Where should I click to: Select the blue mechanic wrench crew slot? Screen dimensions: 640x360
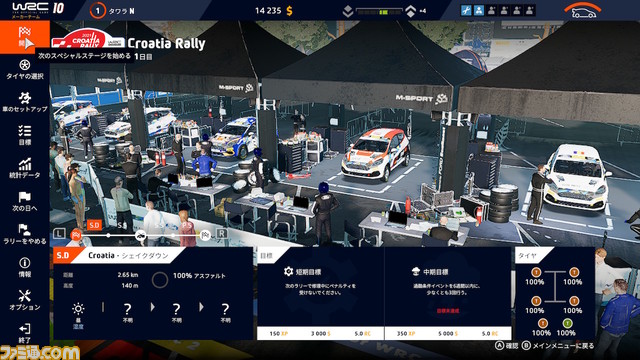tap(466, 11)
